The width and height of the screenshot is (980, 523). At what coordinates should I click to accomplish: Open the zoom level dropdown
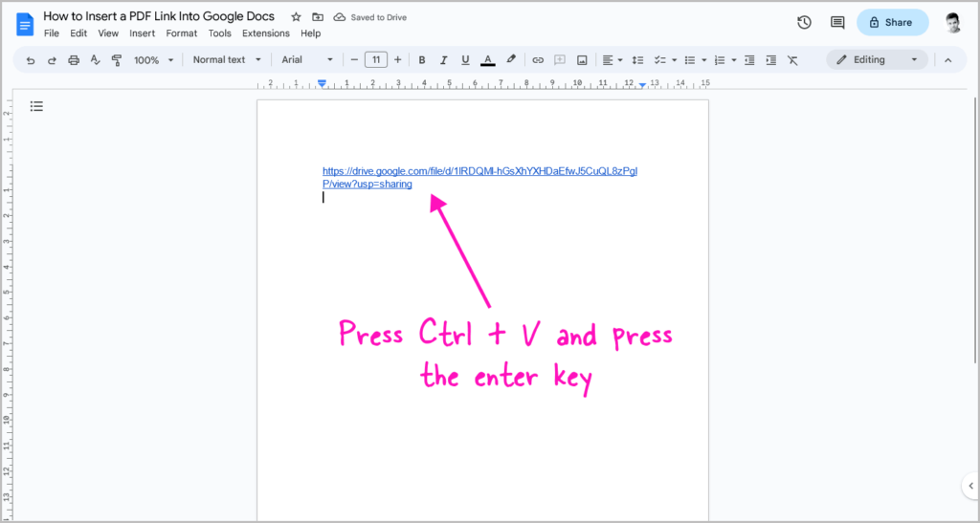[x=154, y=60]
